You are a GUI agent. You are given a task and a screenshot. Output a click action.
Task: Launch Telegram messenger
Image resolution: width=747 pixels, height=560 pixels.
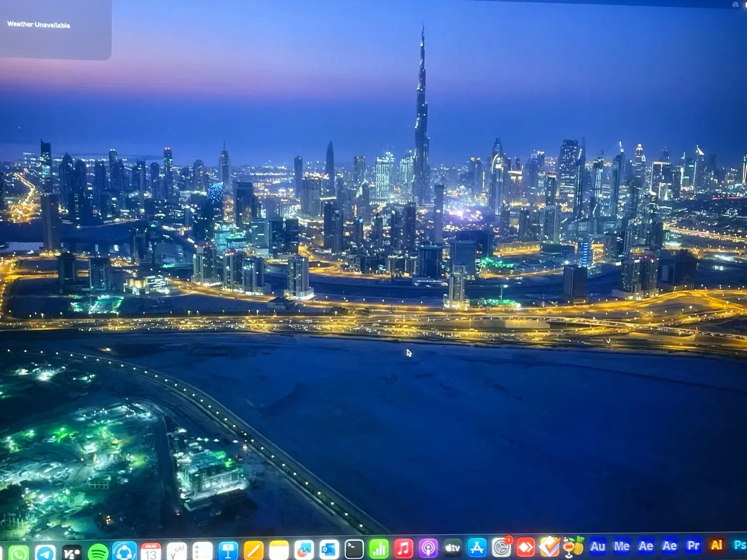coord(45,552)
